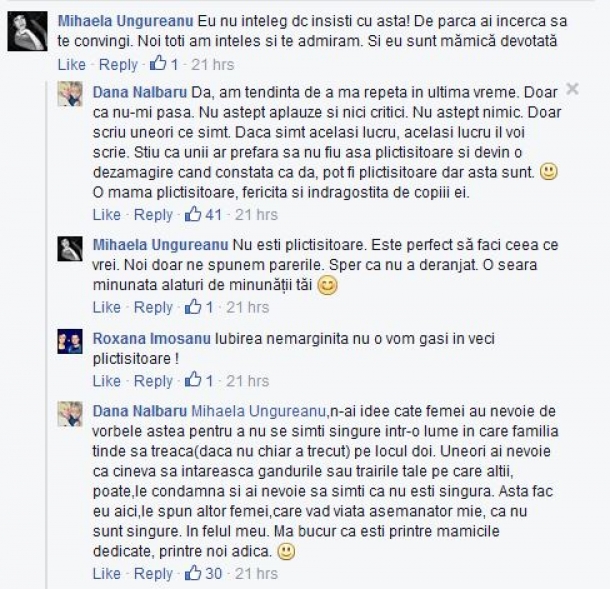
Task: Click thumbs-up icon on top Mihaela comment
Action: point(158,63)
